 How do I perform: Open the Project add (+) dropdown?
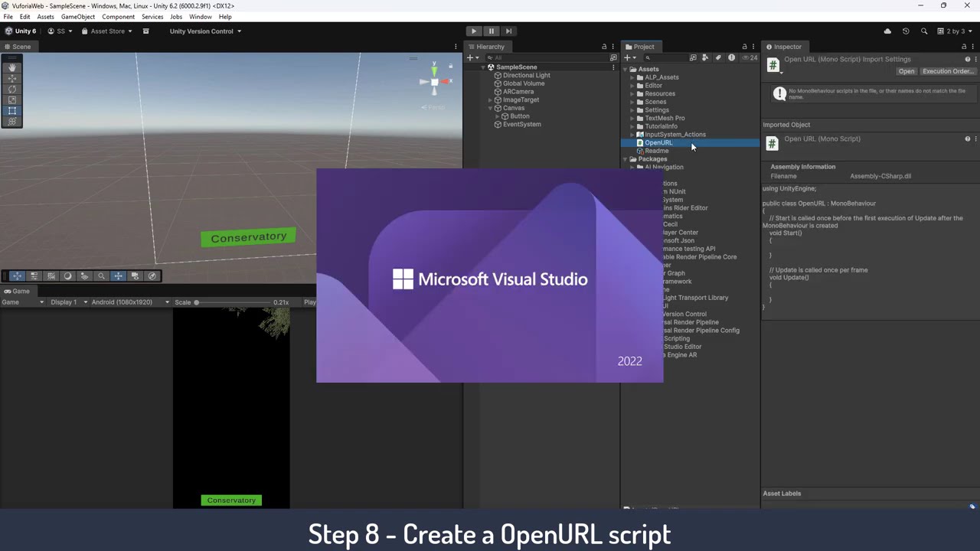(x=629, y=57)
